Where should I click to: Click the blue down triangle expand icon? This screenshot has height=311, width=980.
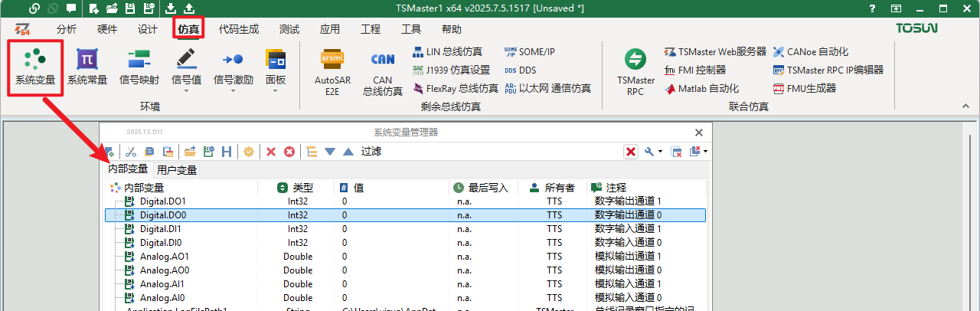point(330,152)
